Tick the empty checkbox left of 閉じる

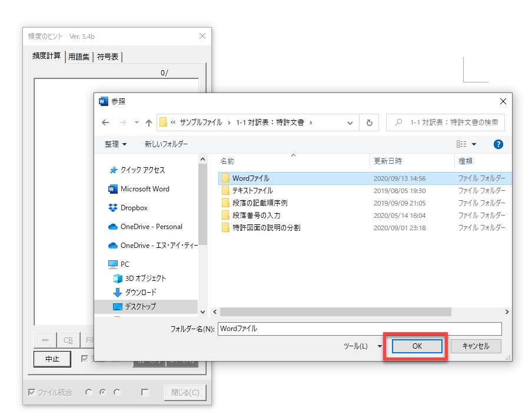[x=145, y=392]
